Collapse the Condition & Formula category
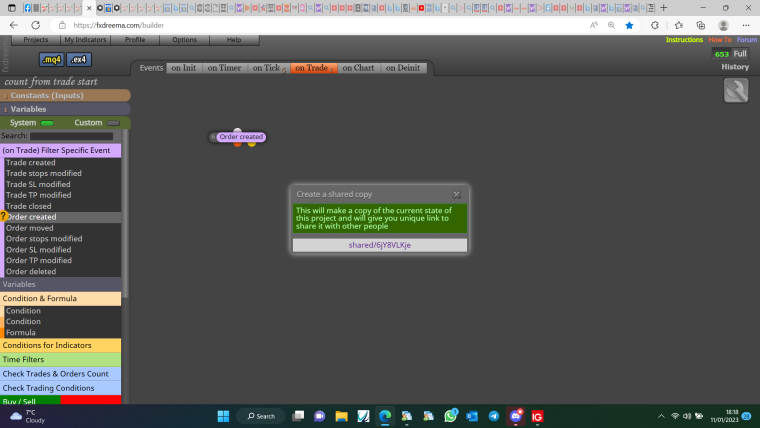The width and height of the screenshot is (760, 428). (61, 299)
